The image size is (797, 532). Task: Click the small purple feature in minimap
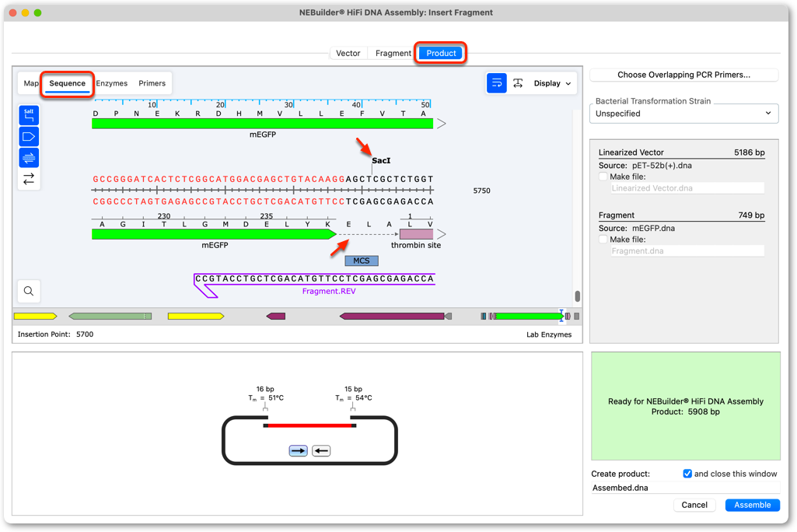[276, 317]
